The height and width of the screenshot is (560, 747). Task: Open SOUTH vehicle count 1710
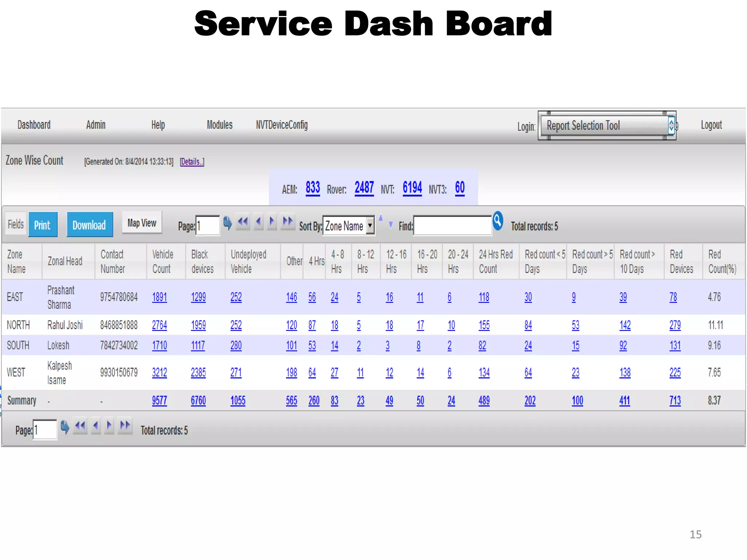[x=159, y=345]
